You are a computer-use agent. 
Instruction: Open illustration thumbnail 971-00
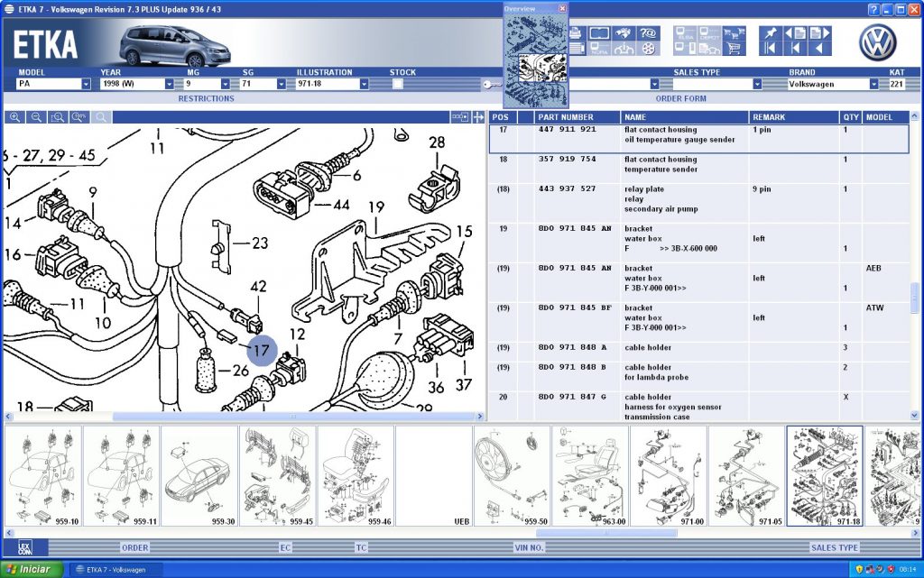click(x=669, y=476)
